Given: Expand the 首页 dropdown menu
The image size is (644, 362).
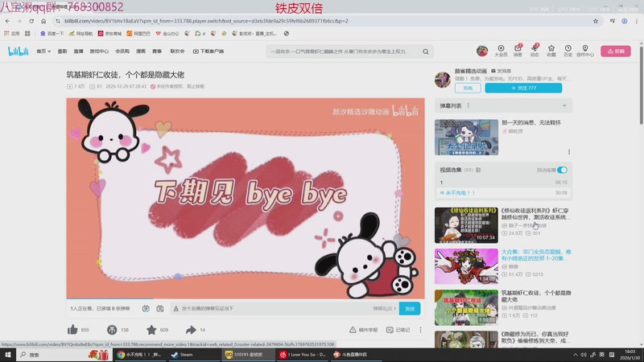Looking at the screenshot, I should [43, 51].
